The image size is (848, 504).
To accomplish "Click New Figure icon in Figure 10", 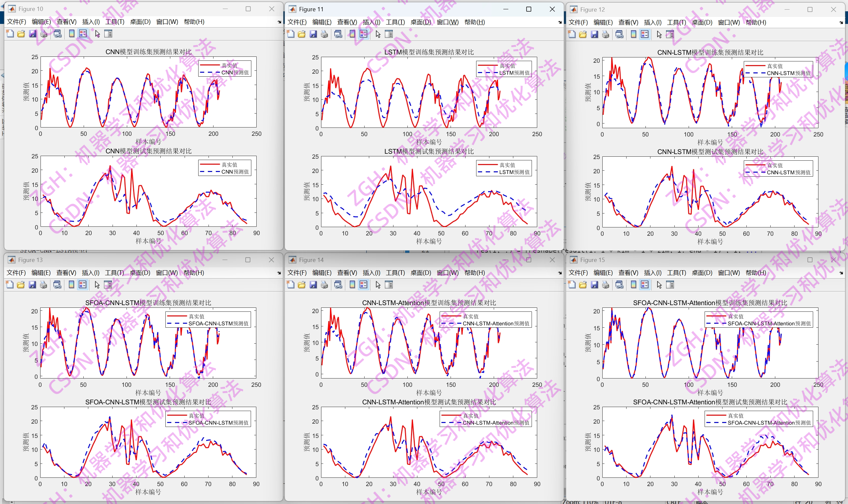I will (x=10, y=34).
